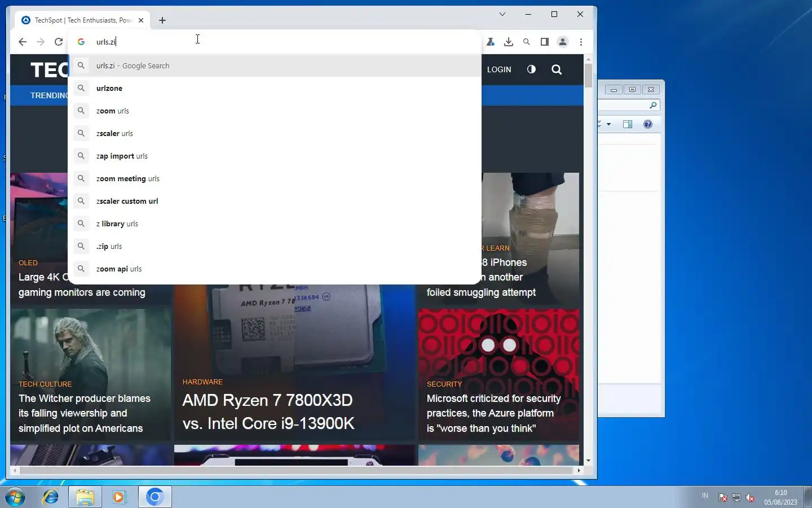The width and height of the screenshot is (812, 508).
Task: Click the LOGIN link on TechSpot
Action: pyautogui.click(x=499, y=69)
